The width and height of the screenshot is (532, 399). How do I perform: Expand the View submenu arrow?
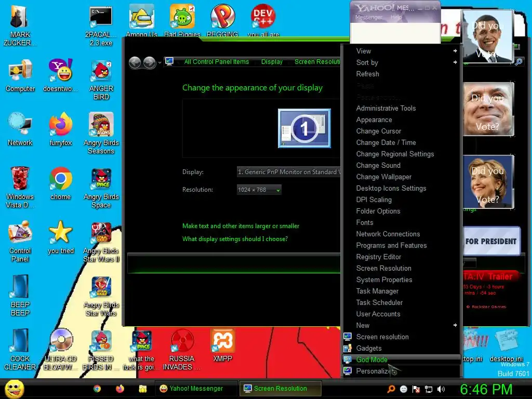[x=455, y=51]
